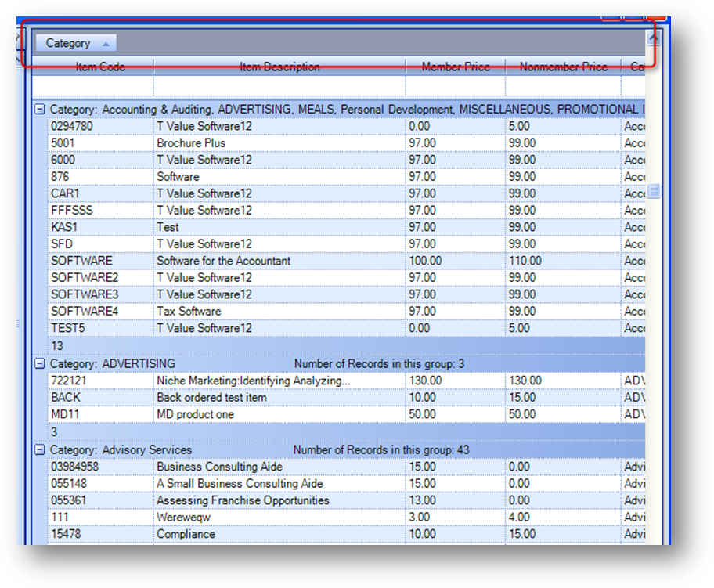Viewport: 714px width, 588px height.
Task: Click the filter cell under Item Description
Action: (279, 85)
